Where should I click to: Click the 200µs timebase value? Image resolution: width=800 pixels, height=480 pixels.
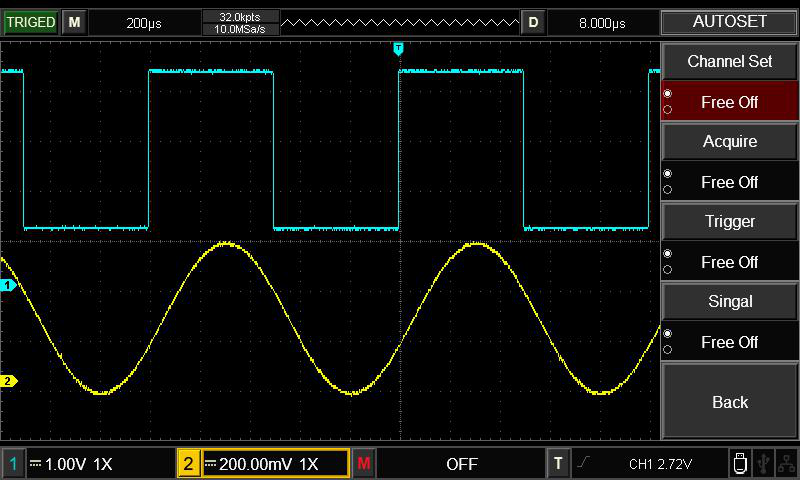pyautogui.click(x=144, y=22)
